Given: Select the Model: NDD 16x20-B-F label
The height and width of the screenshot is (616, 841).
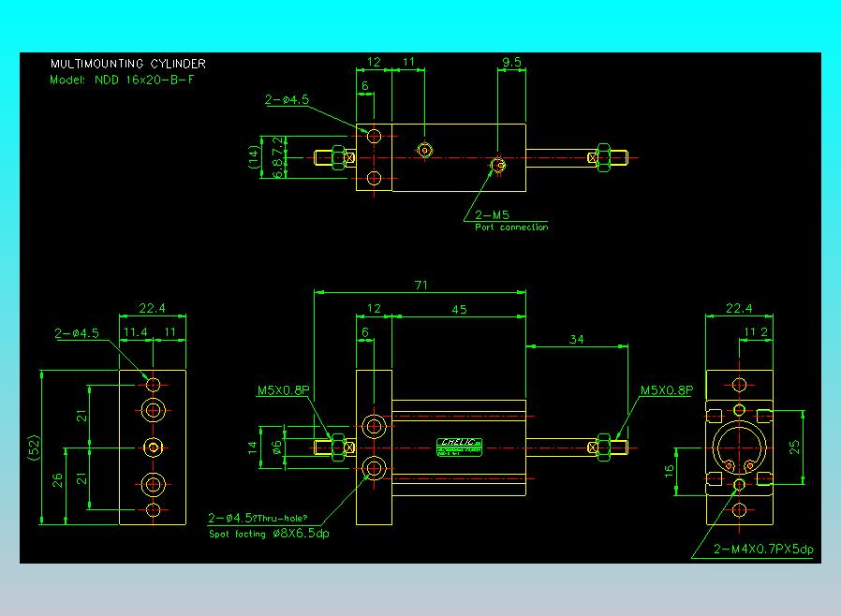Looking at the screenshot, I should tap(122, 80).
